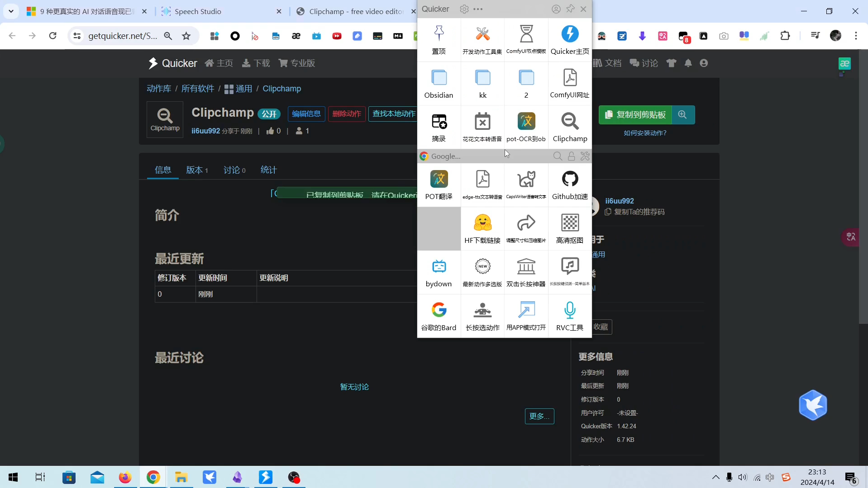Toggle the lock icon beside the Google search bar
Screen dimensions: 868x488
(x=571, y=156)
